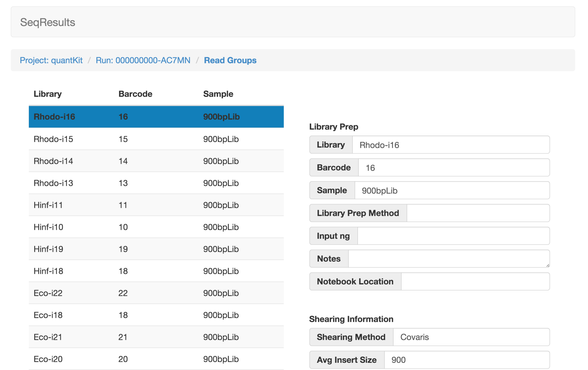This screenshot has height=370, width=588.
Task: Click the SeqResults brand title
Action: (x=47, y=22)
